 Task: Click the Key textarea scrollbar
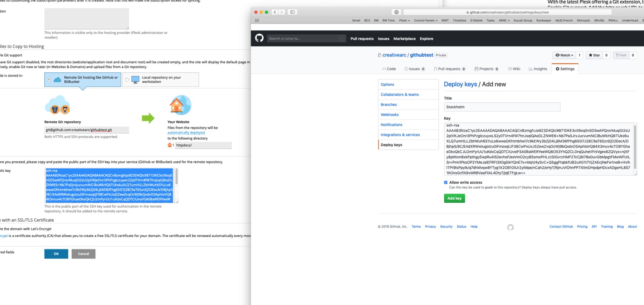point(635,147)
